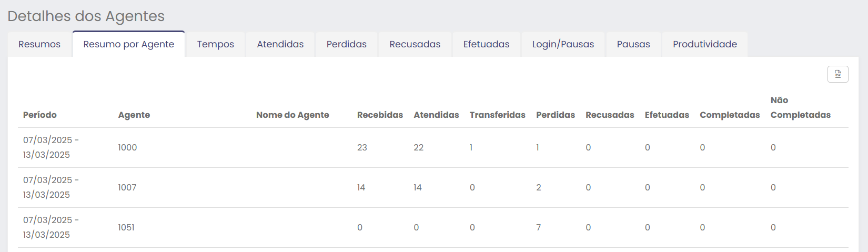Viewport: 868px width, 252px height.
Task: Go to the Atendidas tab
Action: click(x=280, y=44)
